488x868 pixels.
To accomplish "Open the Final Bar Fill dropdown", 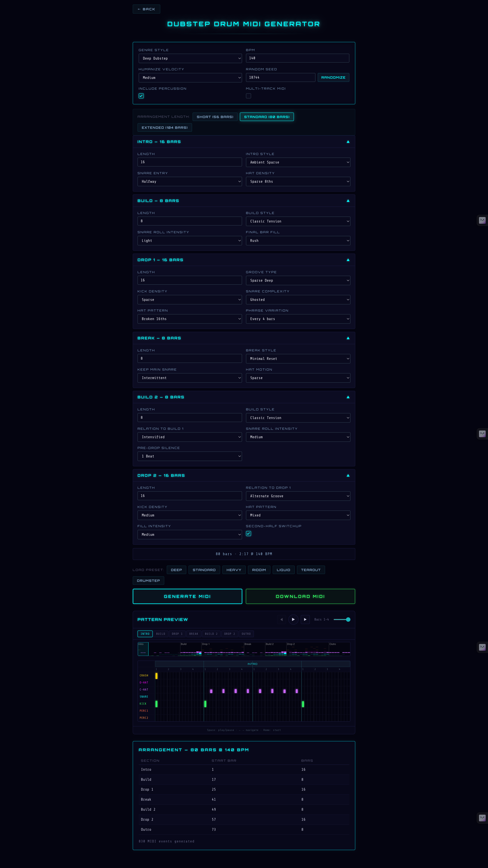I will pyautogui.click(x=298, y=241).
